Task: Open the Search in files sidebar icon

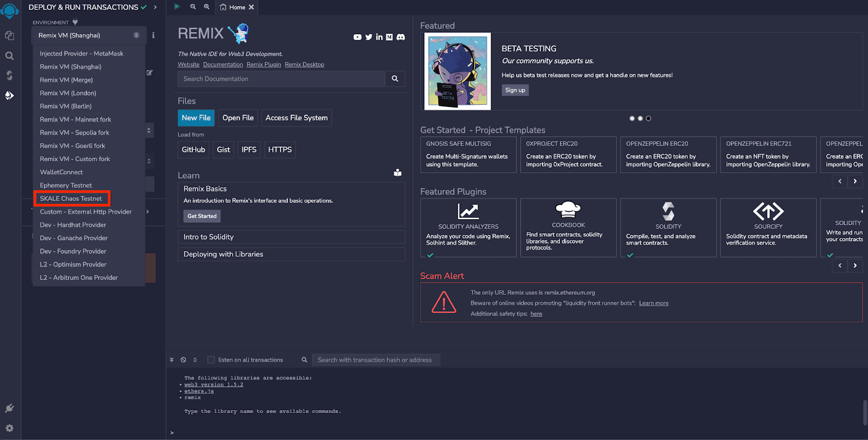Action: [x=9, y=55]
